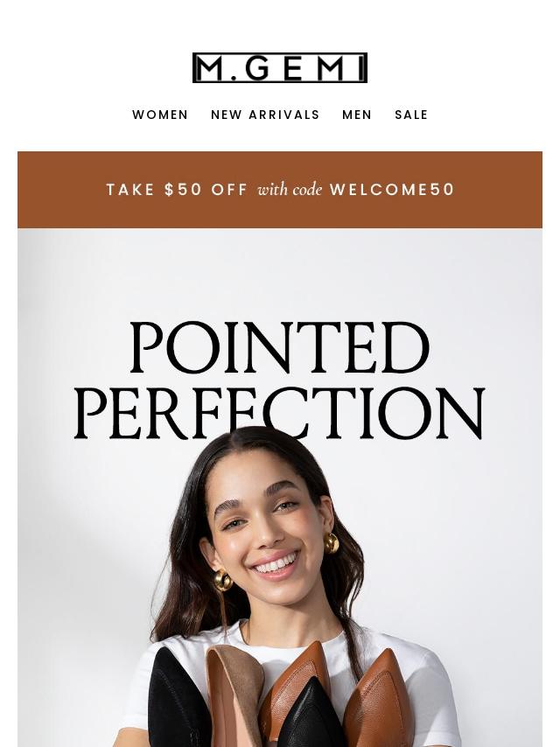Open the WOMEN navigation link
This screenshot has height=747, width=560.
[x=160, y=115]
